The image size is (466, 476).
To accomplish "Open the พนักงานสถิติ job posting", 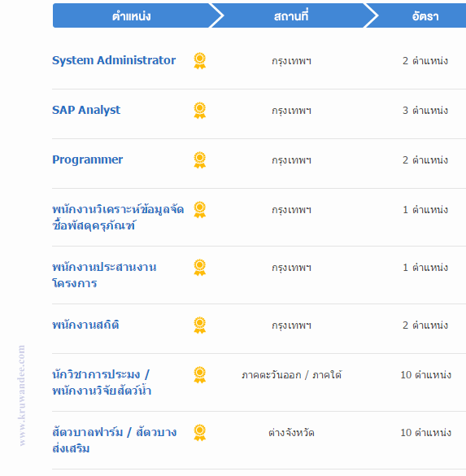I will [x=85, y=325].
